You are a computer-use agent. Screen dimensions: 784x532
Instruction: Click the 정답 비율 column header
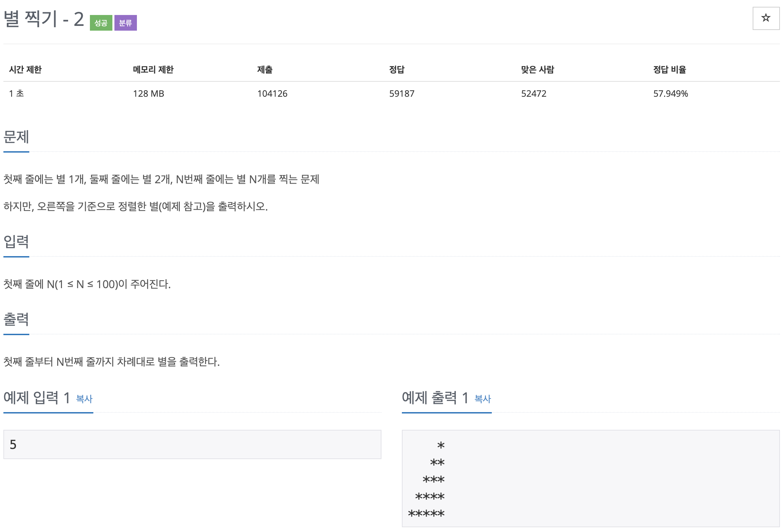[x=670, y=69]
